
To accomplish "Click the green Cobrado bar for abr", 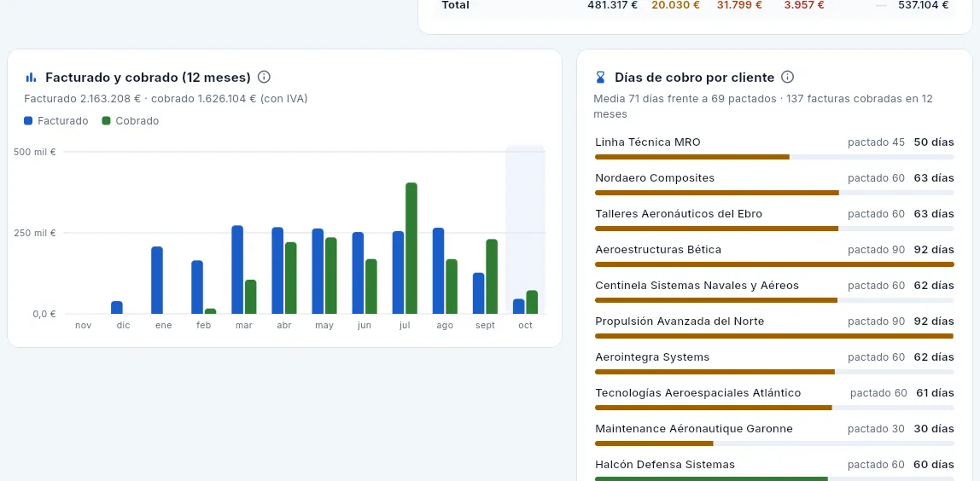I will click(x=290, y=278).
